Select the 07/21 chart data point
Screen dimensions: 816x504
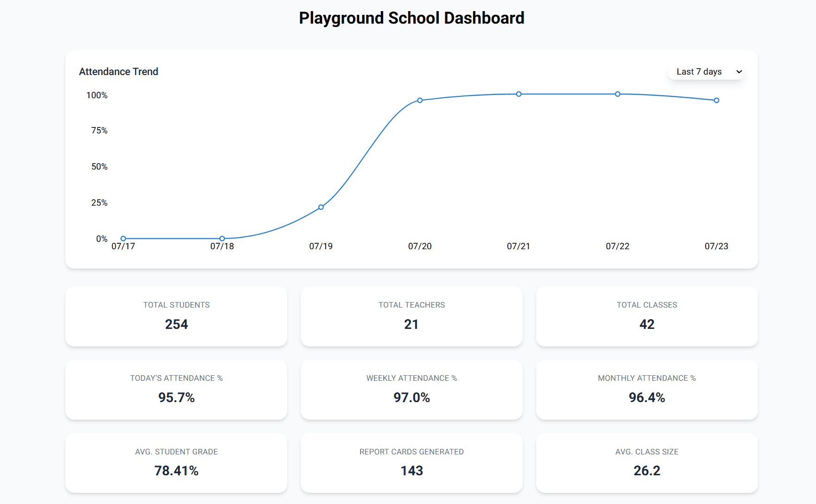click(x=519, y=94)
